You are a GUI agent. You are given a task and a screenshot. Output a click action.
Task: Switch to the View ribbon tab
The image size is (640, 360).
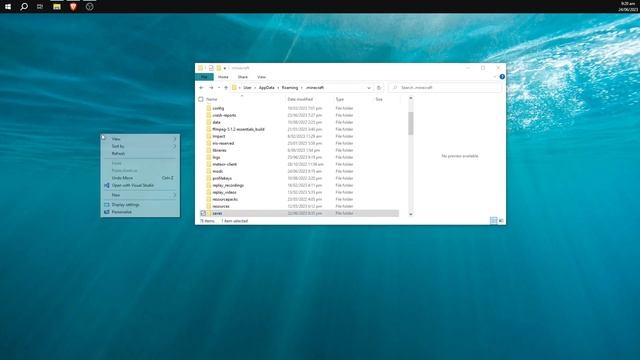click(x=261, y=77)
